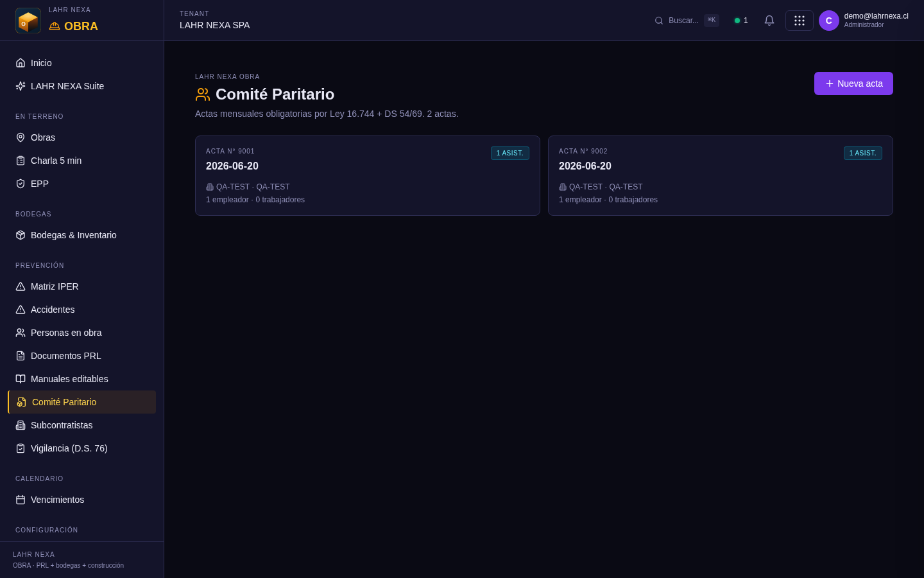Select Subcontratistas in the sidebar

click(81, 425)
